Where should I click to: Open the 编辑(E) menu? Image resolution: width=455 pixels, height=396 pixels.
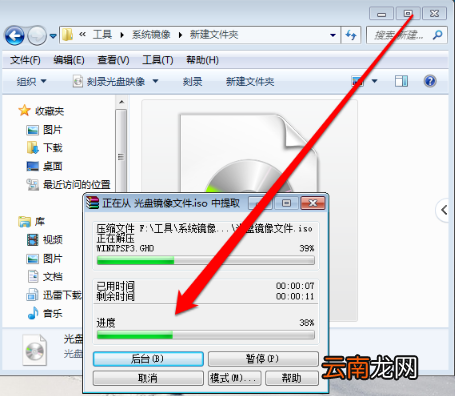(69, 60)
